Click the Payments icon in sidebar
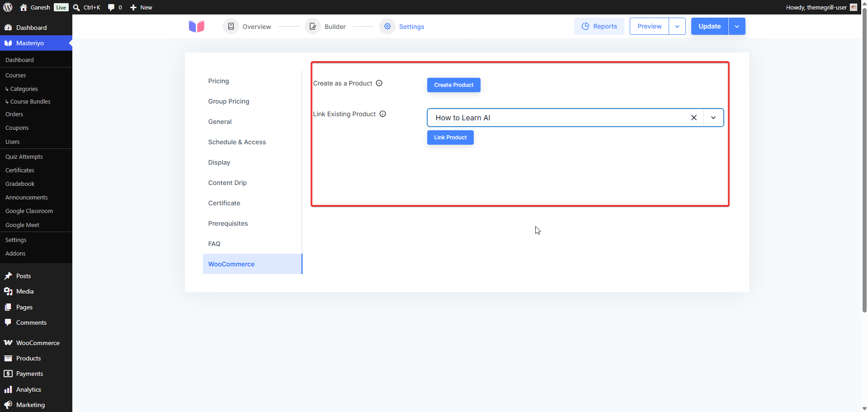The width and height of the screenshot is (868, 412). (x=8, y=374)
